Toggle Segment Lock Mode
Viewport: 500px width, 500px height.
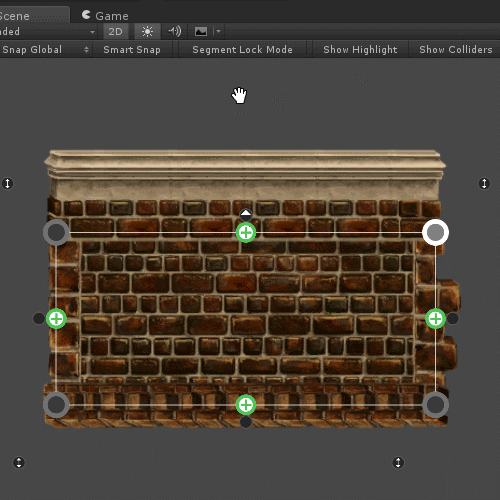pyautogui.click(x=242, y=50)
